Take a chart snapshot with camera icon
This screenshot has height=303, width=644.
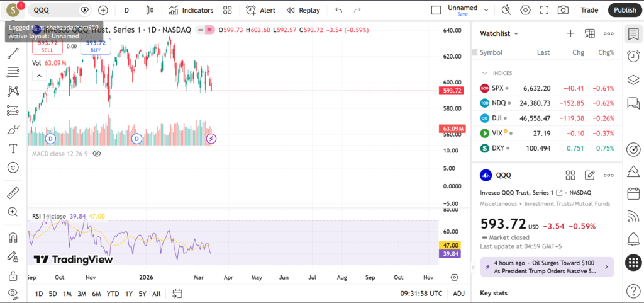563,10
